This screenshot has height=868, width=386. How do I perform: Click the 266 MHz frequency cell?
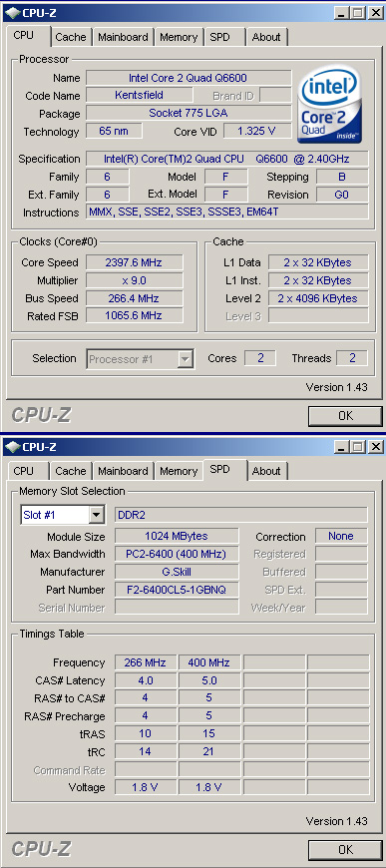click(145, 662)
